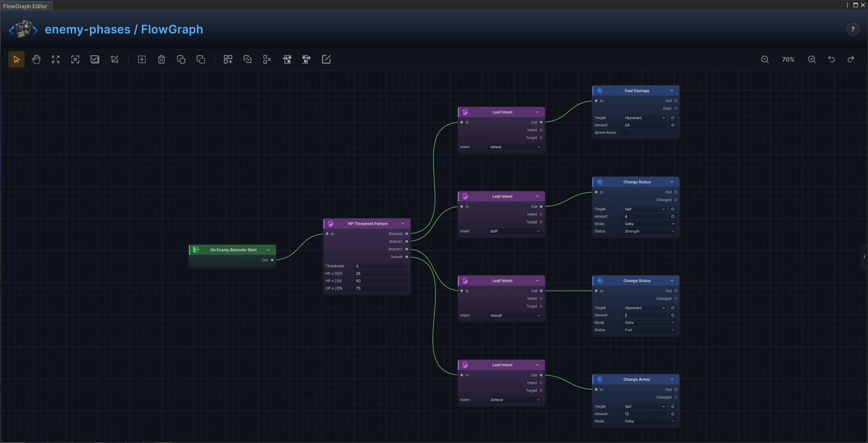Screen dimensions: 868x443
Task: Collapse the Deal Damage node chevron
Action: click(x=671, y=90)
